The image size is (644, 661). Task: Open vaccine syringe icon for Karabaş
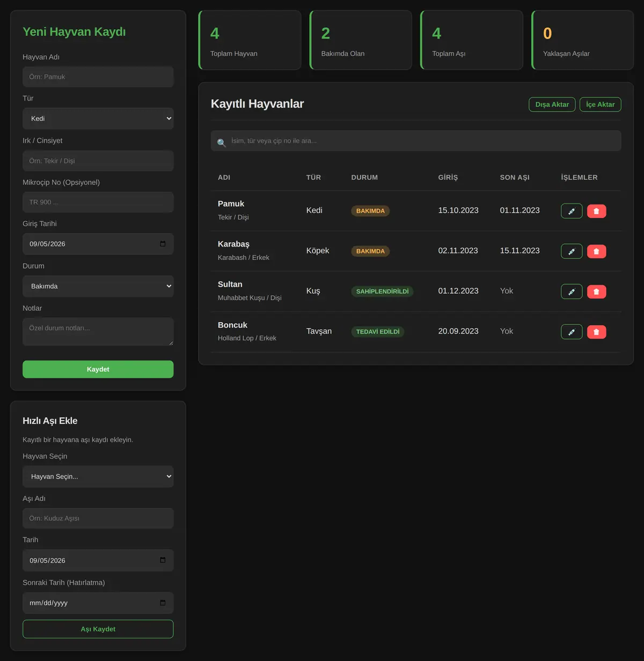[x=572, y=251]
